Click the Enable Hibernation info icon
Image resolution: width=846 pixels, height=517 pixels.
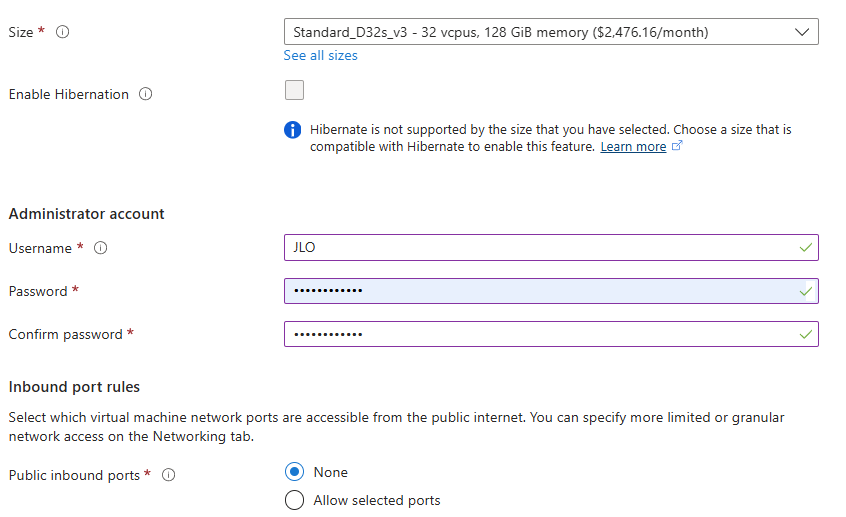coord(146,94)
